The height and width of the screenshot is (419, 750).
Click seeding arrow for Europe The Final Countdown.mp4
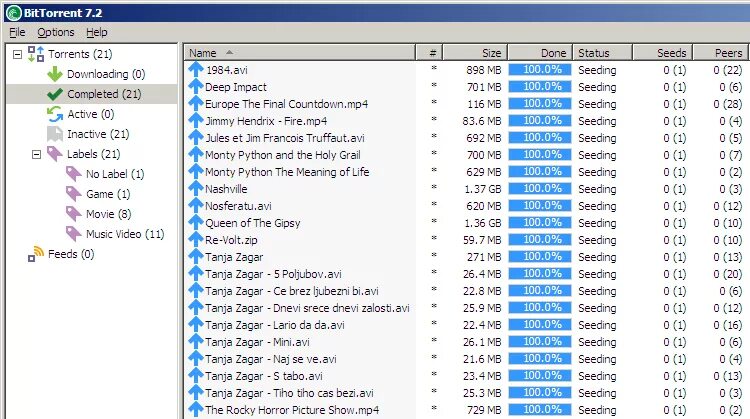coord(196,103)
